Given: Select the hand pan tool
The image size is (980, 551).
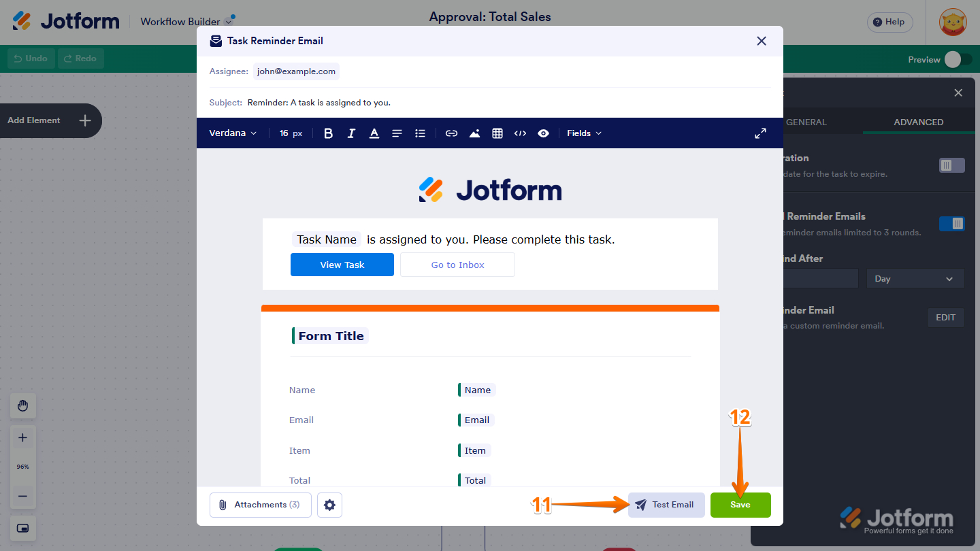Looking at the screenshot, I should point(22,406).
